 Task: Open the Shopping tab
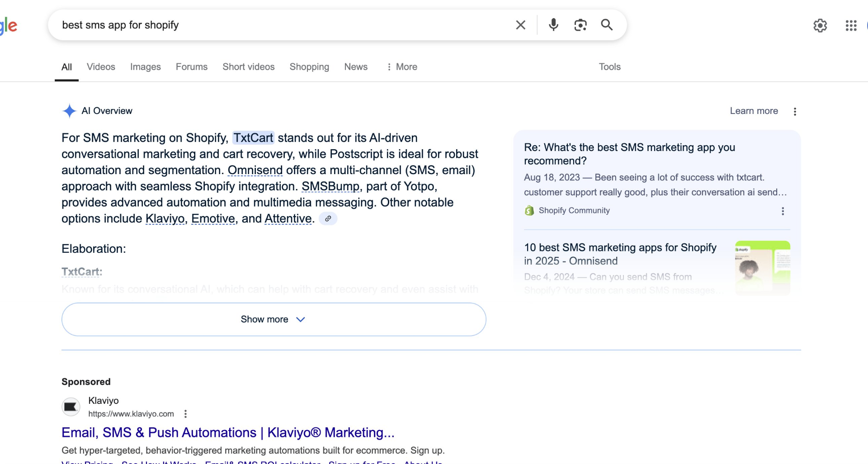[x=309, y=66]
